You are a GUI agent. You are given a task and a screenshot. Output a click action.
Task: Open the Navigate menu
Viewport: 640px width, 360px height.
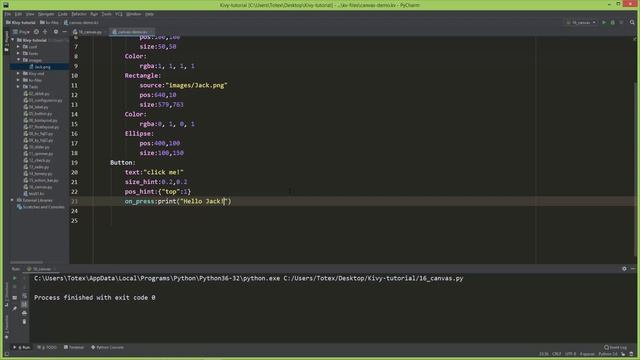click(x=46, y=14)
